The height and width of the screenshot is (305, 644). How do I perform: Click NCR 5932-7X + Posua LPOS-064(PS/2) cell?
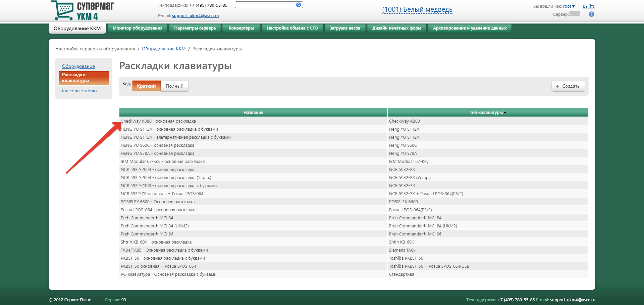coord(488,193)
